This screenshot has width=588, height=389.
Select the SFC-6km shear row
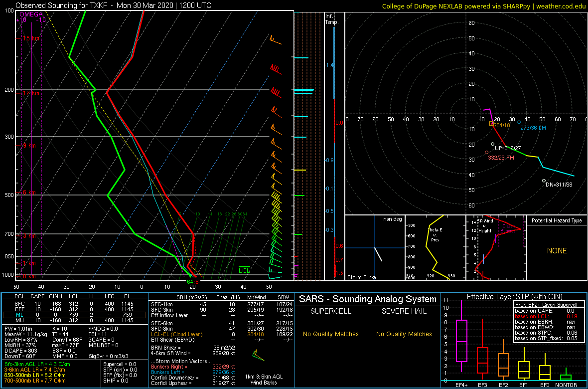(221, 323)
